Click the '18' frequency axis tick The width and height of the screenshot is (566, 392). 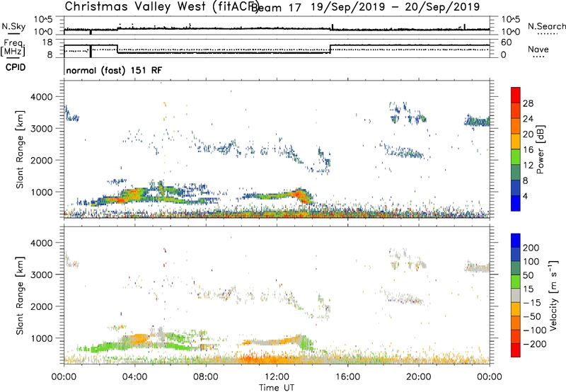[x=48, y=42]
